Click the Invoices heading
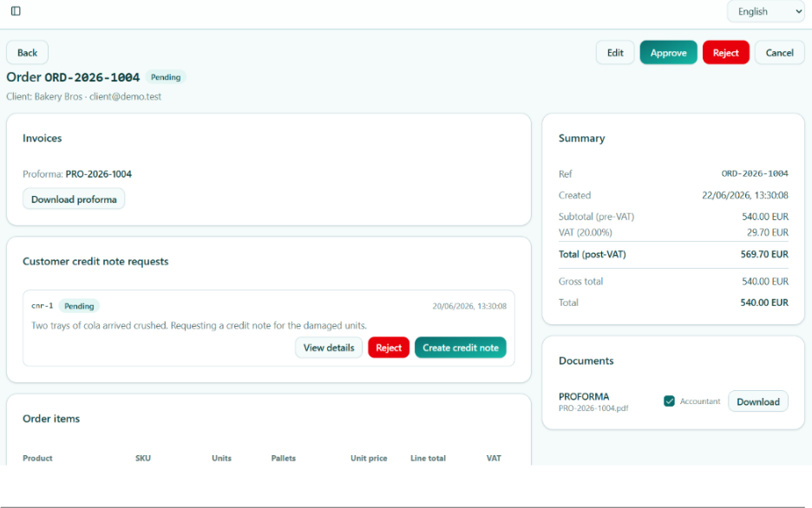 tap(42, 138)
